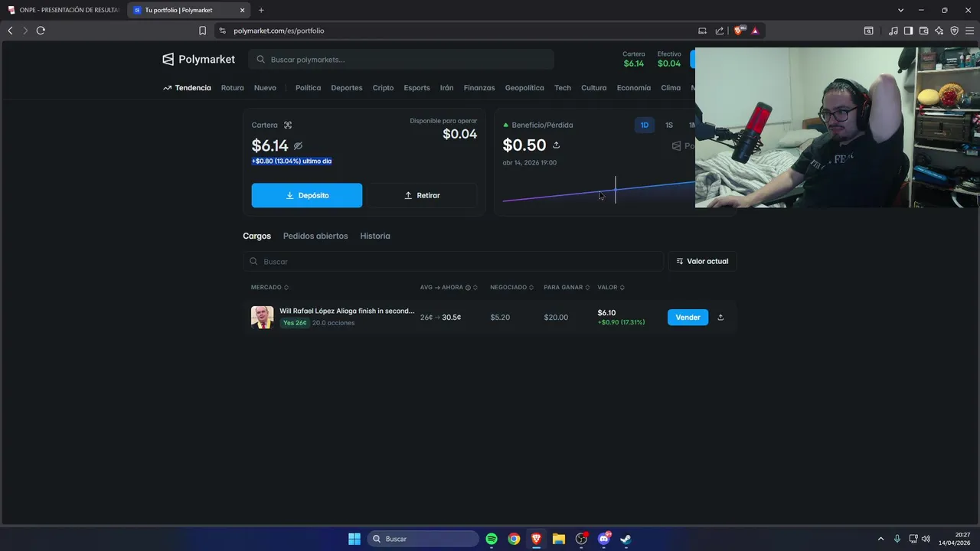Open the Leo AI sparkle icon
The height and width of the screenshot is (551, 980).
[939, 31]
